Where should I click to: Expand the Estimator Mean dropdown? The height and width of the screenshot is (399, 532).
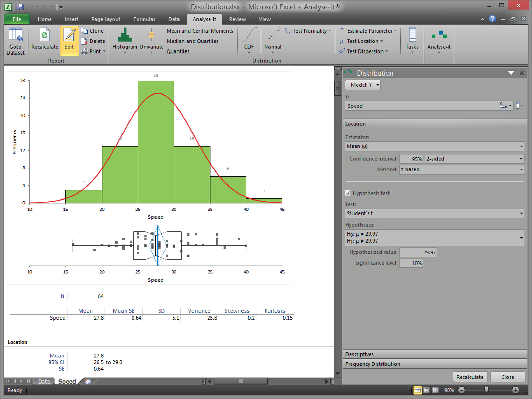(435, 147)
